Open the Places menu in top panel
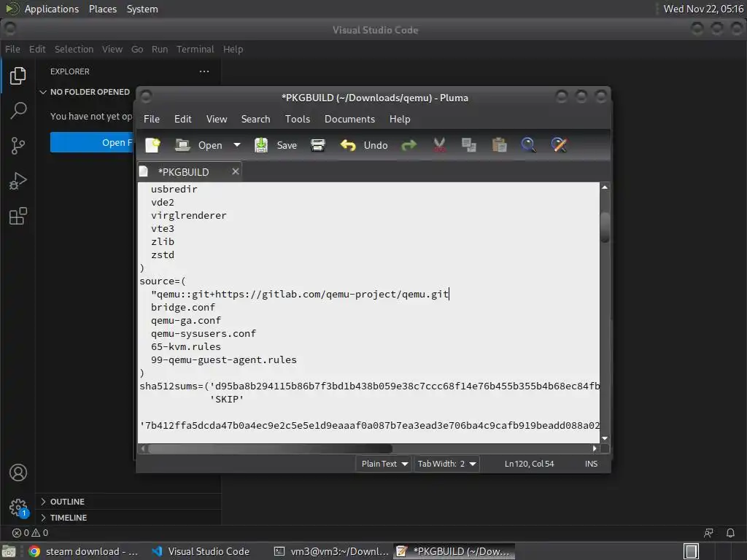This screenshot has height=560, width=747. 103,9
